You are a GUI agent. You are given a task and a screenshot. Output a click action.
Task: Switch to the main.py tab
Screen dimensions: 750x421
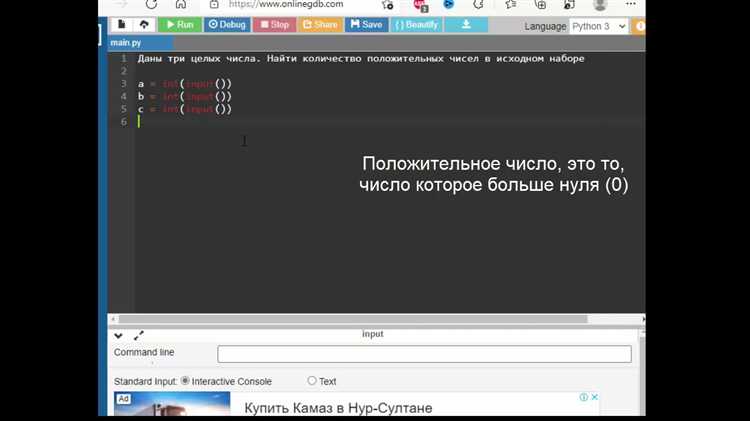tap(126, 43)
